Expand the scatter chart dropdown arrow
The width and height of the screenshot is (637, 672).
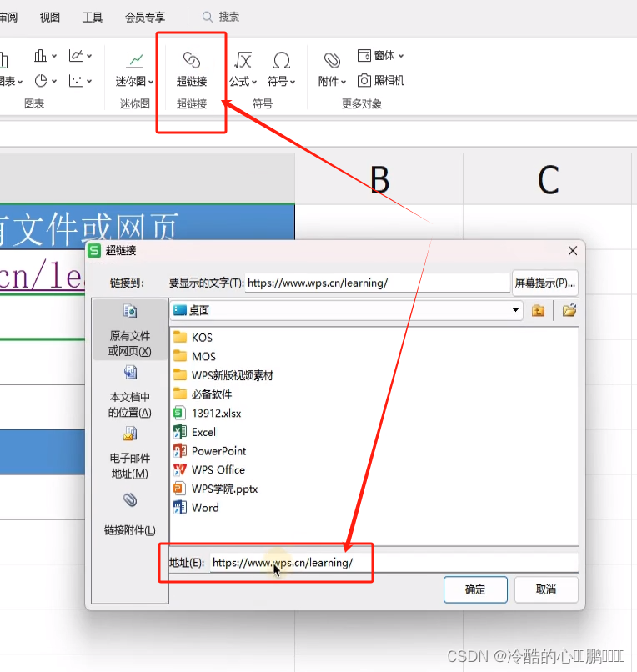point(89,81)
